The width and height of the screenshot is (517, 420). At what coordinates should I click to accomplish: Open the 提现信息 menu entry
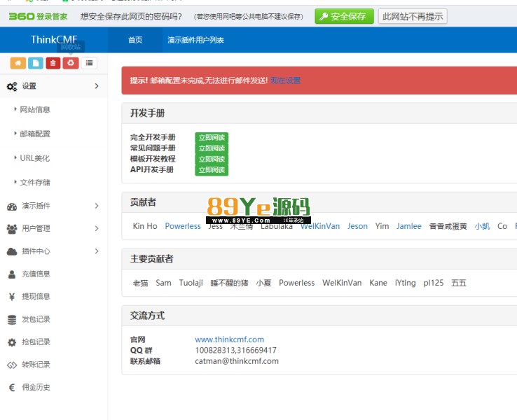pyautogui.click(x=36, y=297)
